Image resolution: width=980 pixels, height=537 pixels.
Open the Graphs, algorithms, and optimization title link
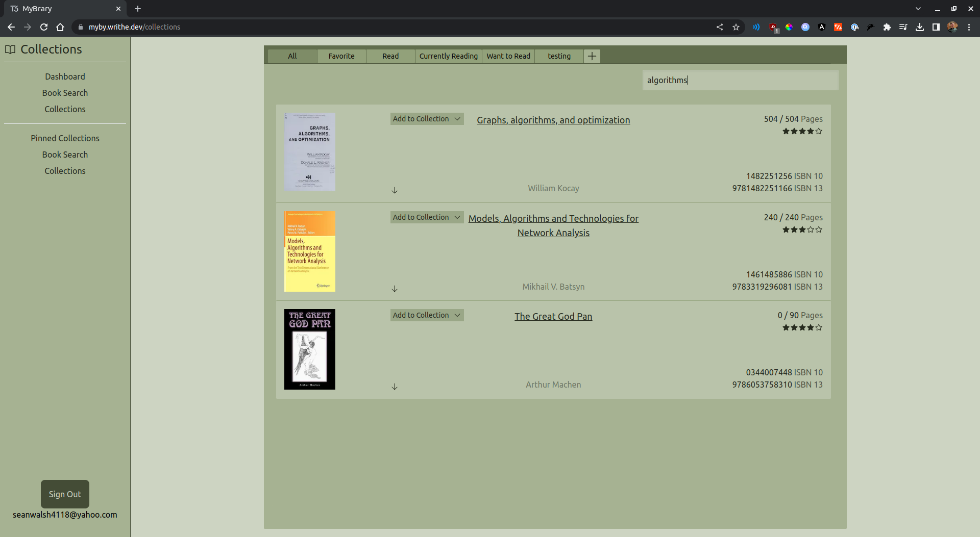point(553,120)
